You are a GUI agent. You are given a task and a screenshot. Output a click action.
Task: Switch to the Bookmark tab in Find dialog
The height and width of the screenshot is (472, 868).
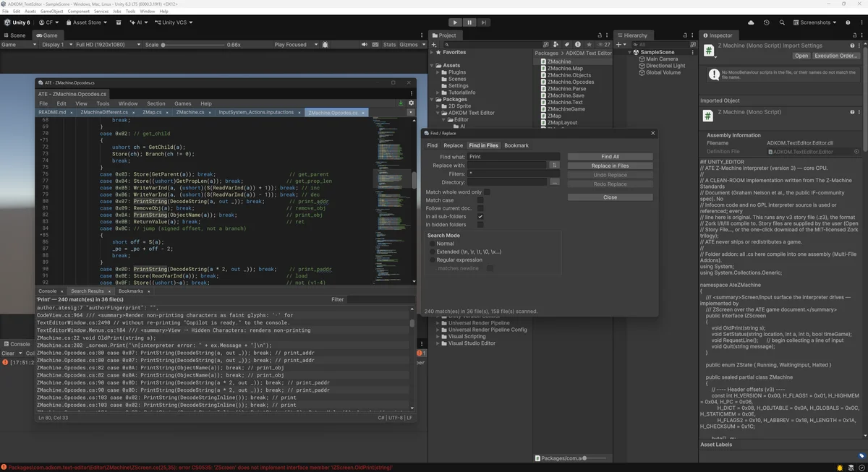point(516,145)
